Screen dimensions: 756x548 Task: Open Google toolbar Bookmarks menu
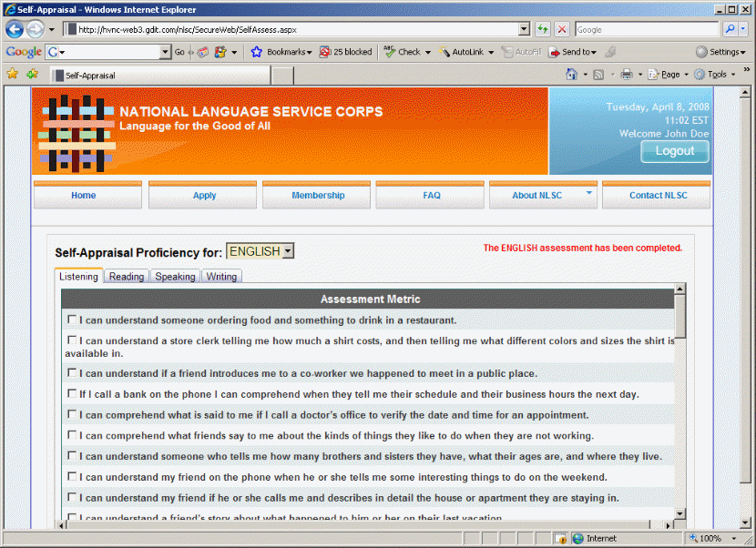[281, 52]
